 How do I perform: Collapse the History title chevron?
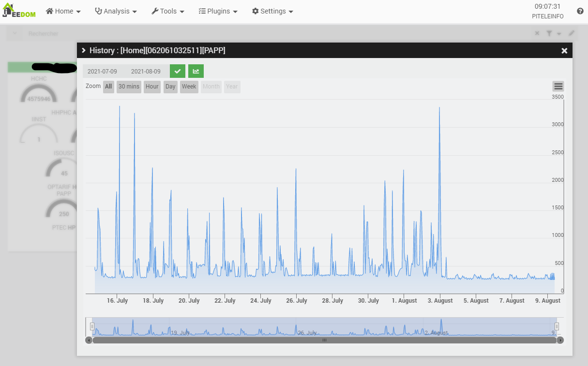point(84,50)
